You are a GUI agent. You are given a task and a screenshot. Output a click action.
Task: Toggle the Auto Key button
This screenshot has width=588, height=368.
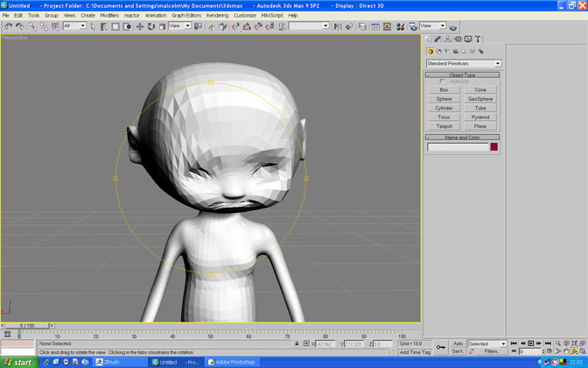click(x=458, y=343)
